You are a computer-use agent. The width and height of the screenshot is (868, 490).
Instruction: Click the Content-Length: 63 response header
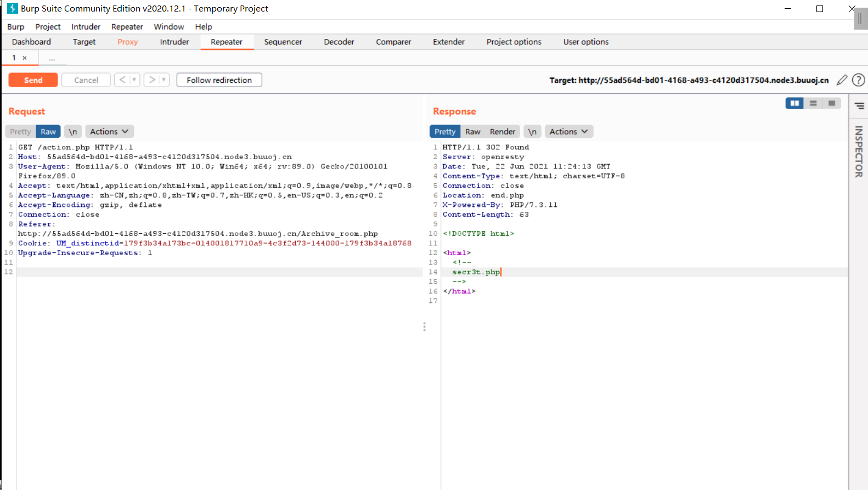486,215
